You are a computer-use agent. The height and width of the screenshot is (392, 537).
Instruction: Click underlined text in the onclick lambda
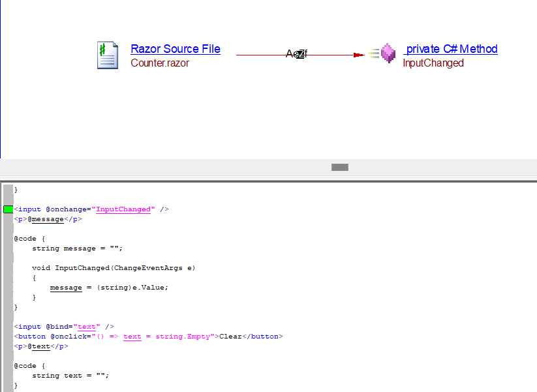[132, 337]
